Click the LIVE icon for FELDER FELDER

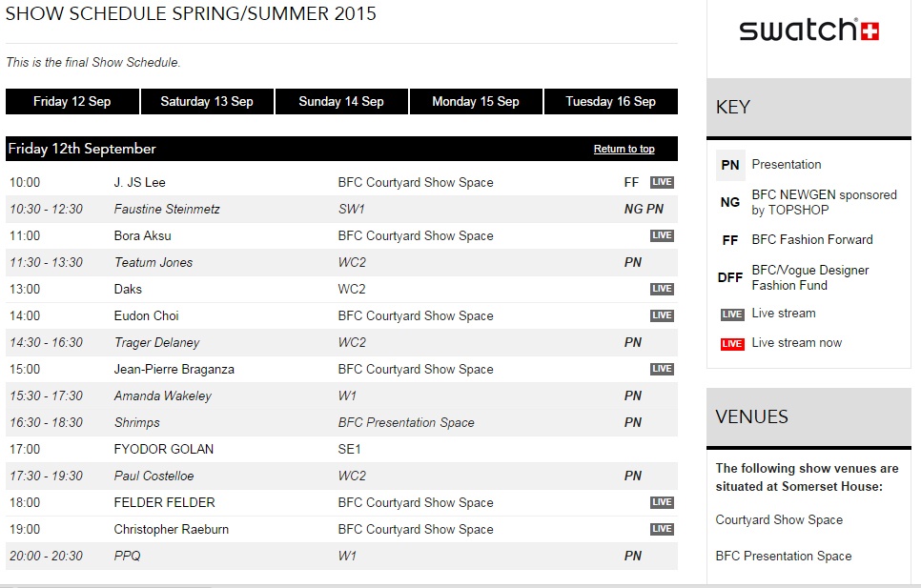pos(662,502)
